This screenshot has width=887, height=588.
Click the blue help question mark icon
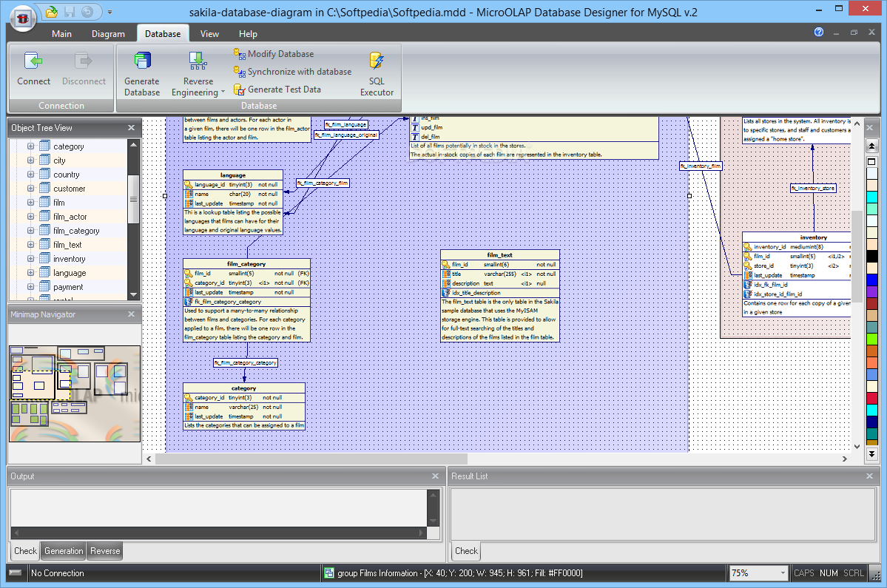818,33
